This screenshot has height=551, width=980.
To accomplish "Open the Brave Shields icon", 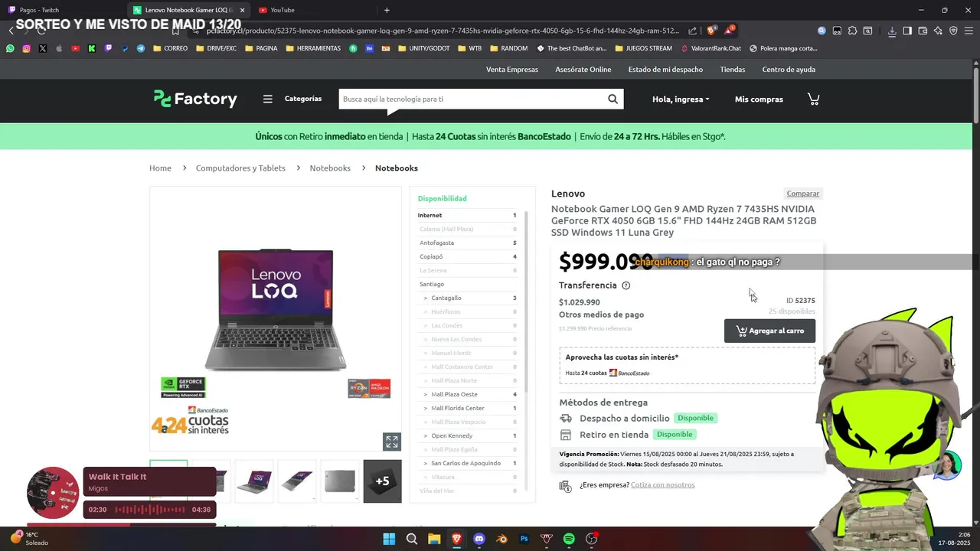I will [x=711, y=31].
